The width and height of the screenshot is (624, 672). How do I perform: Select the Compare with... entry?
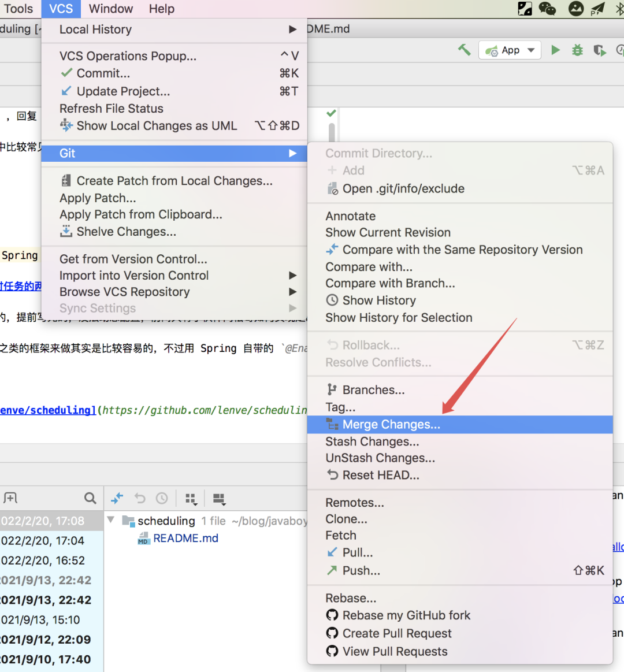(x=460, y=266)
